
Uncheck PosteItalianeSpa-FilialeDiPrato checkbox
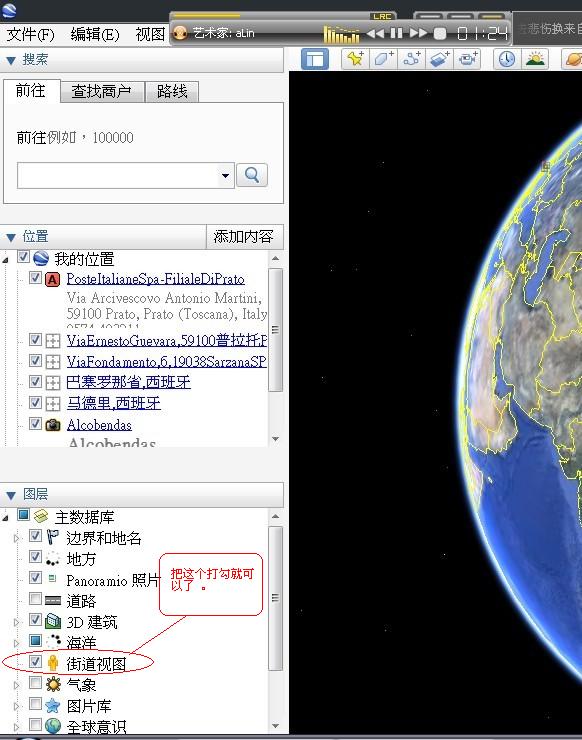(35, 278)
